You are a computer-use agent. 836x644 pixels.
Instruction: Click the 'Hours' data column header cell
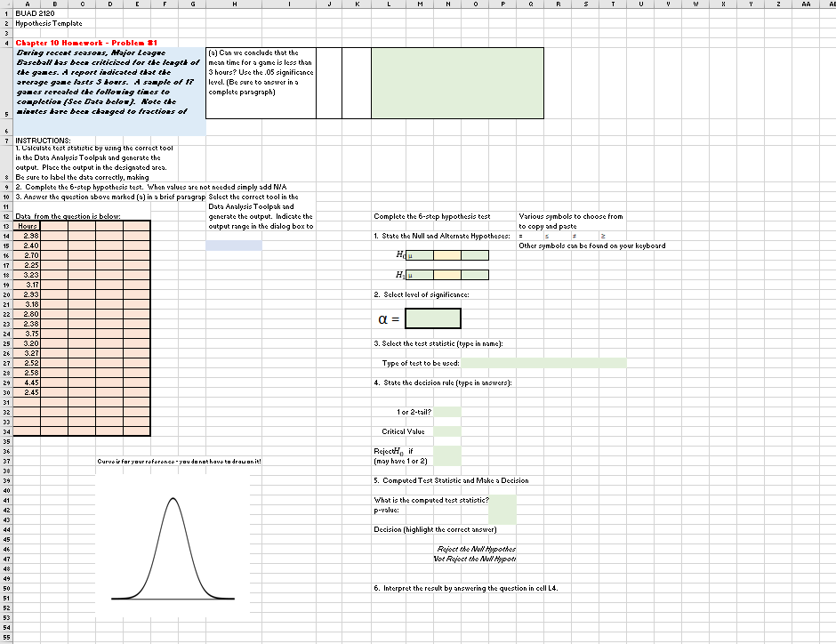click(x=26, y=226)
